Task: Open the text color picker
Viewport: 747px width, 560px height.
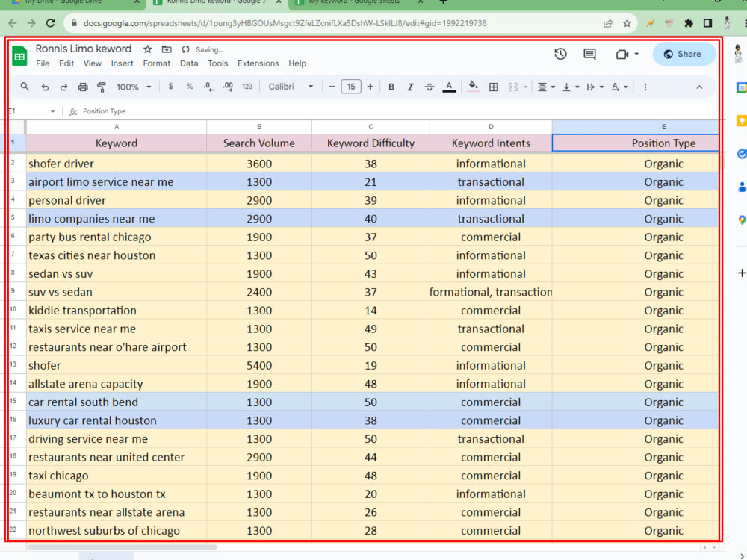Action: tap(449, 87)
